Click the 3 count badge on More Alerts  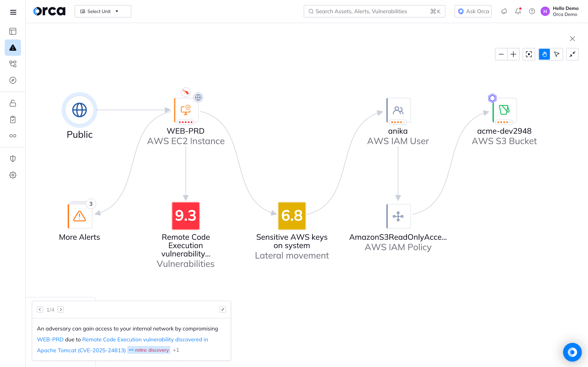pyautogui.click(x=91, y=204)
